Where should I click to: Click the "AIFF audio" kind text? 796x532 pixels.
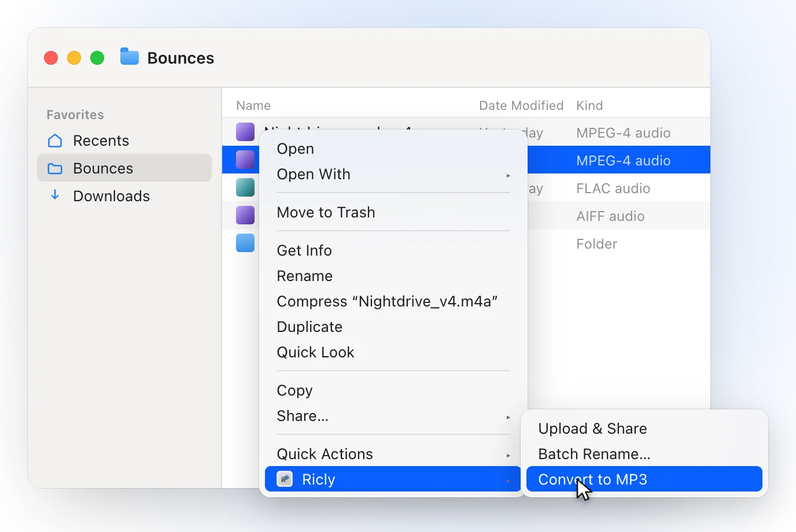pos(610,216)
